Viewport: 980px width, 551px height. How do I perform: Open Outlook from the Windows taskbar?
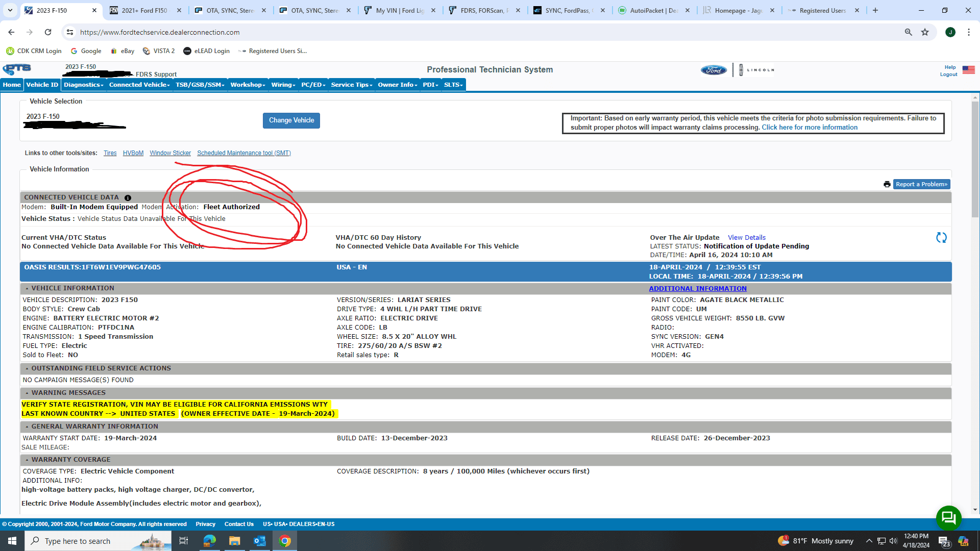coord(259,541)
